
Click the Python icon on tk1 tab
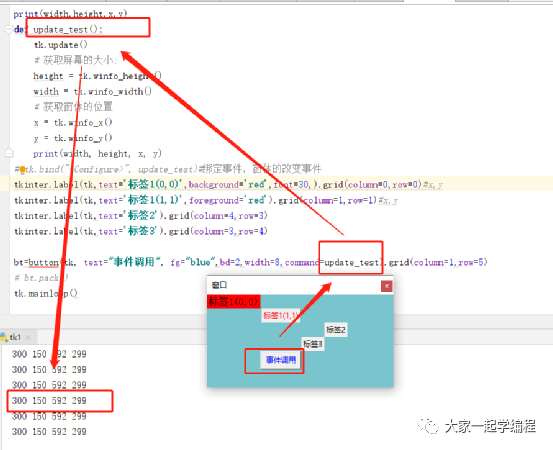(4, 338)
